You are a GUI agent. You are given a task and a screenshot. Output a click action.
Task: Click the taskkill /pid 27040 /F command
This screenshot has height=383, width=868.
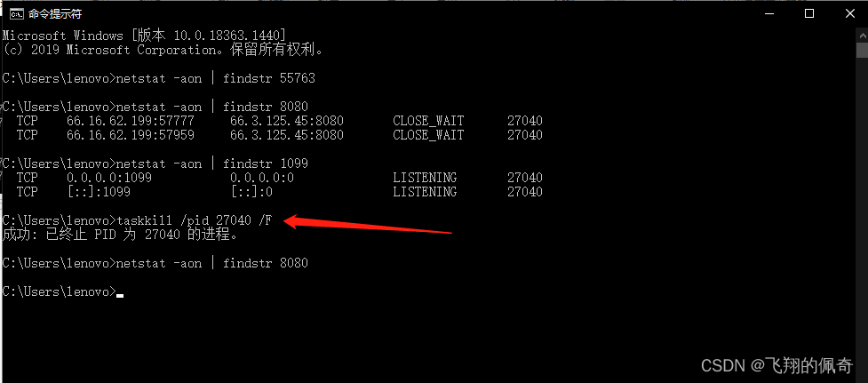click(194, 221)
